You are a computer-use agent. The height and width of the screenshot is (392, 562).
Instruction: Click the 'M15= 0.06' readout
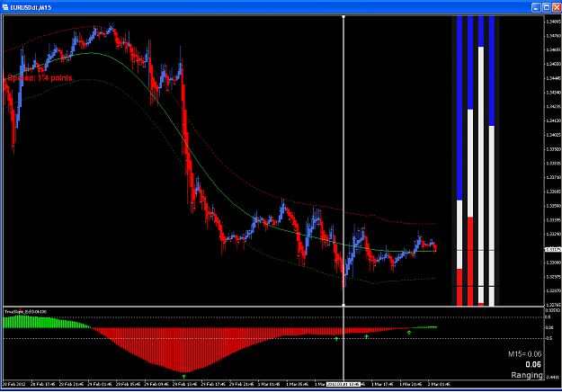[525, 354]
